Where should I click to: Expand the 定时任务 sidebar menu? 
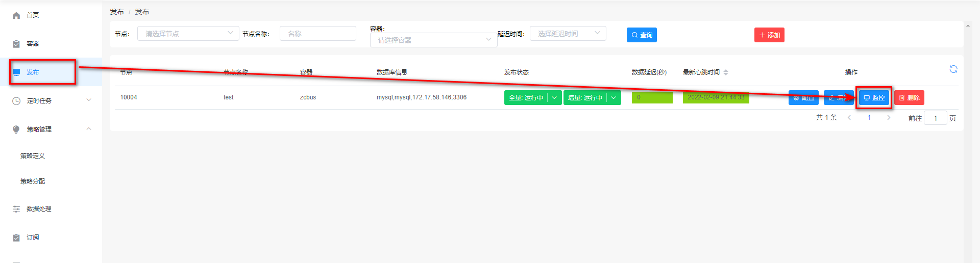click(x=51, y=101)
